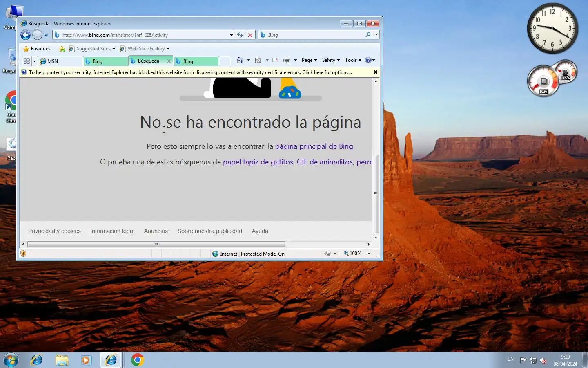
Task: Switch to the first Bing tab
Action: point(105,61)
